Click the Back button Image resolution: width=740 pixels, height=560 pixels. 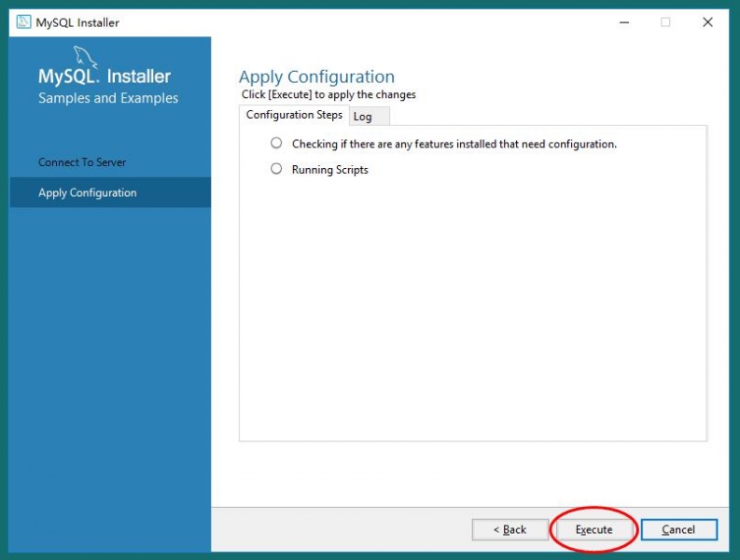[x=510, y=529]
